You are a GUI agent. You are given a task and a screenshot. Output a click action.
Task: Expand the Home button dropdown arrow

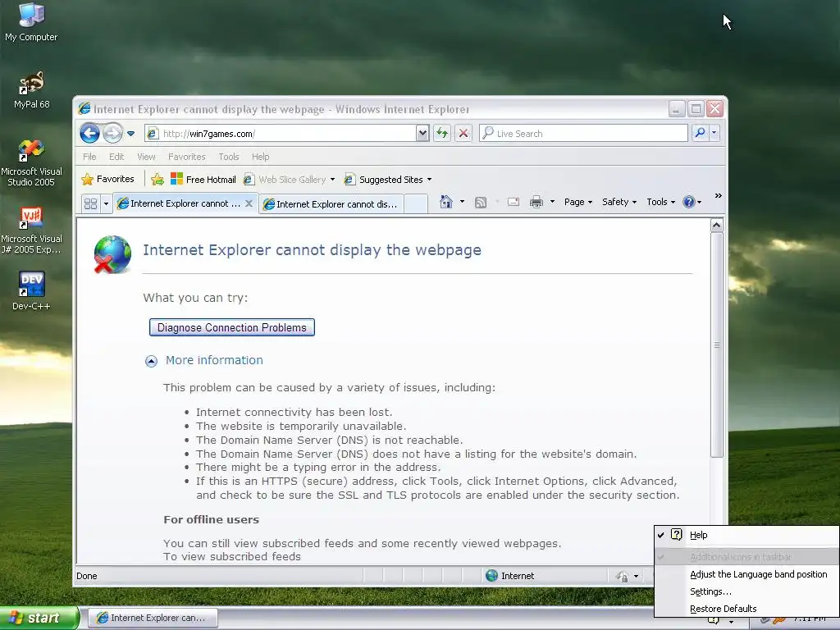coord(462,202)
